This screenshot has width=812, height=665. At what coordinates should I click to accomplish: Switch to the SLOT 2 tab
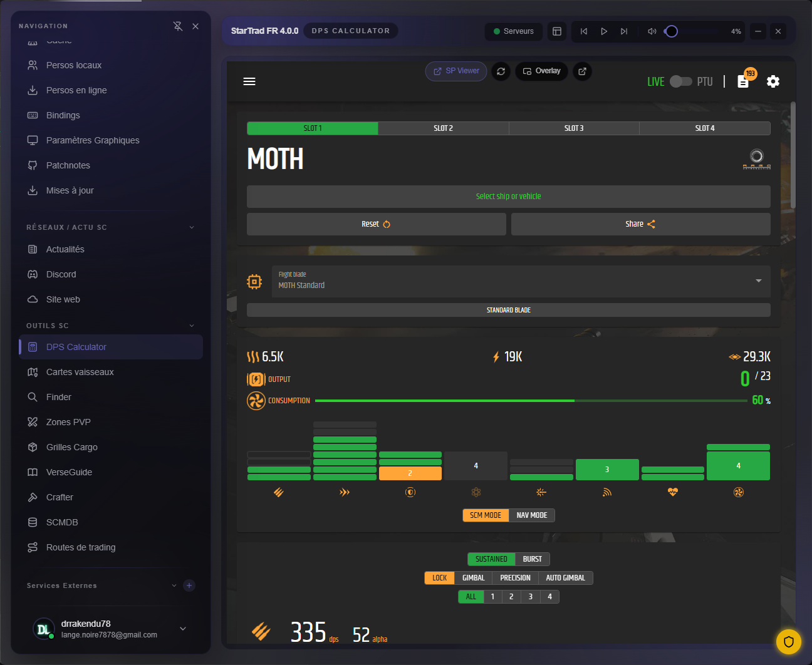pyautogui.click(x=443, y=128)
